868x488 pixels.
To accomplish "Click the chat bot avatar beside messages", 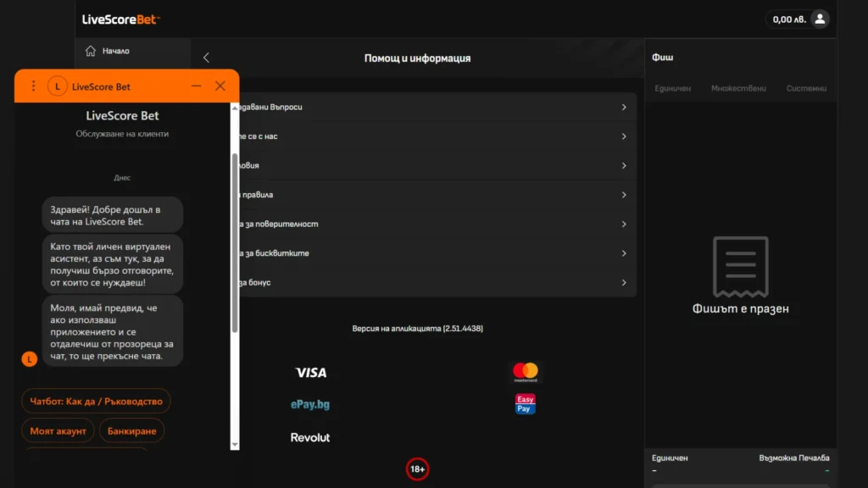I will 30,359.
